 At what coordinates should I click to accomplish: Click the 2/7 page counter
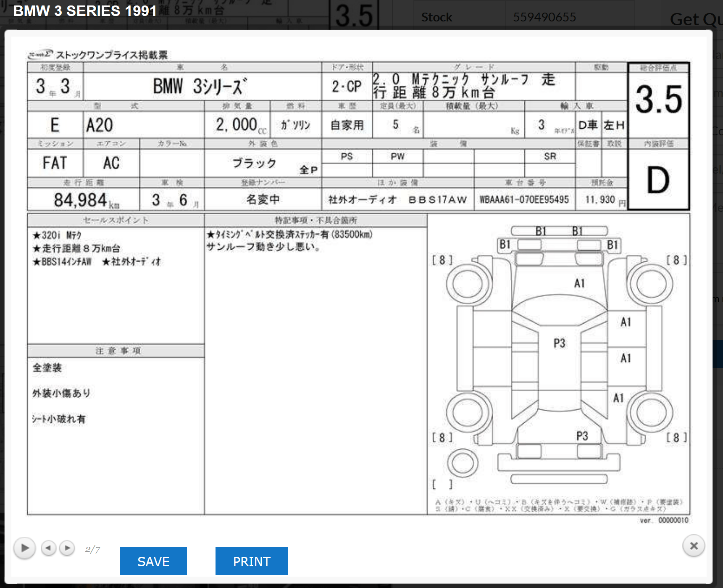[92, 548]
